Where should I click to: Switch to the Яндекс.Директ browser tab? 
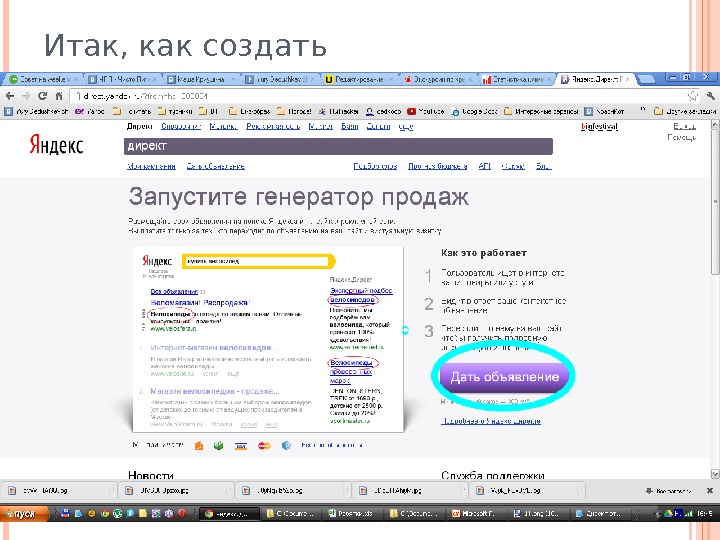pyautogui.click(x=595, y=79)
